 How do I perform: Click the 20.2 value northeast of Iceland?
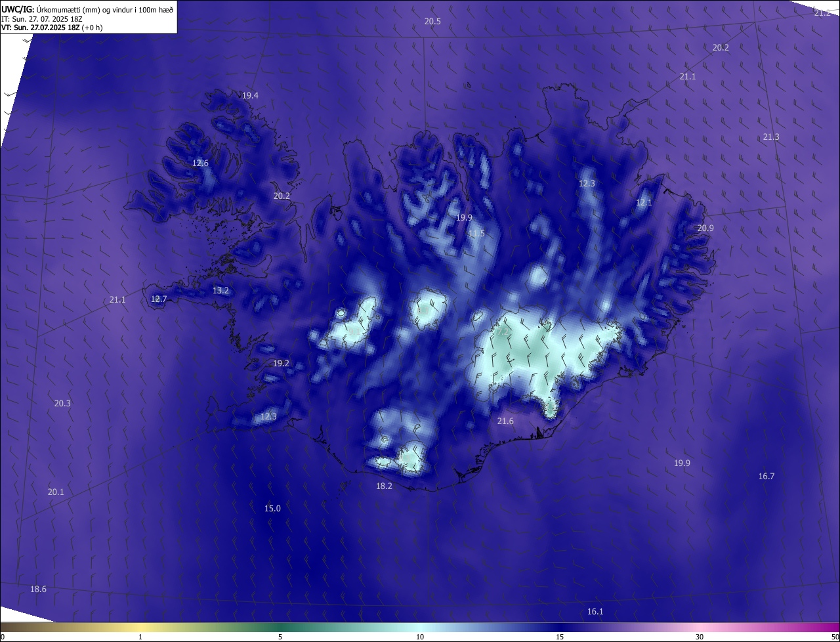coord(721,47)
